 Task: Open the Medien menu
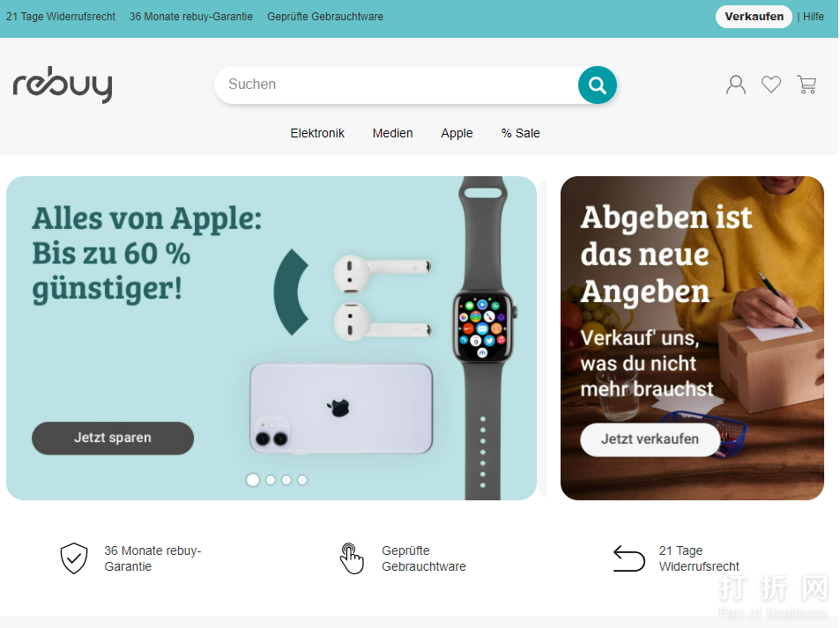click(393, 133)
